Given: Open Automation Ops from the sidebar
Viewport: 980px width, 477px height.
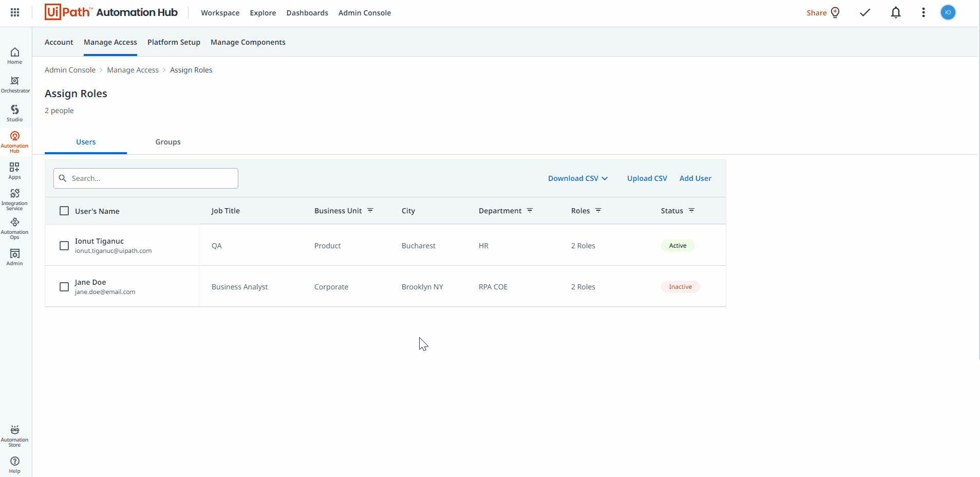Looking at the screenshot, I should click(x=15, y=228).
